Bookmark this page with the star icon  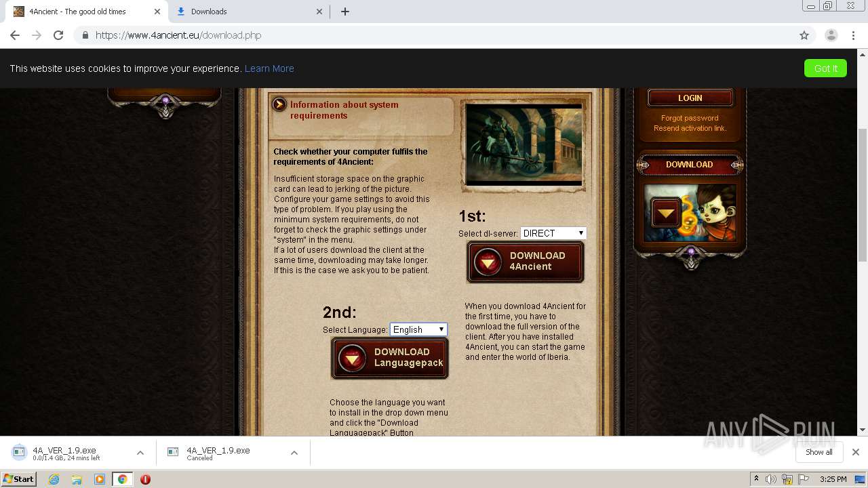click(804, 35)
